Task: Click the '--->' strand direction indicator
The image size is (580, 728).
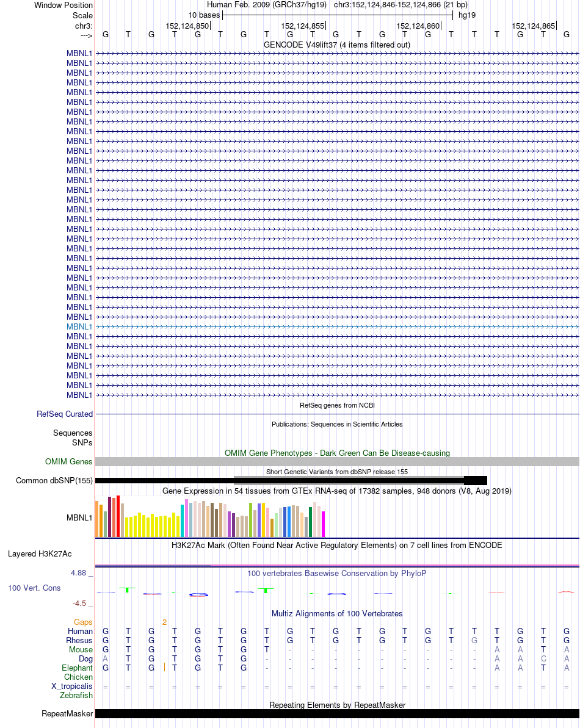Action: (x=86, y=35)
